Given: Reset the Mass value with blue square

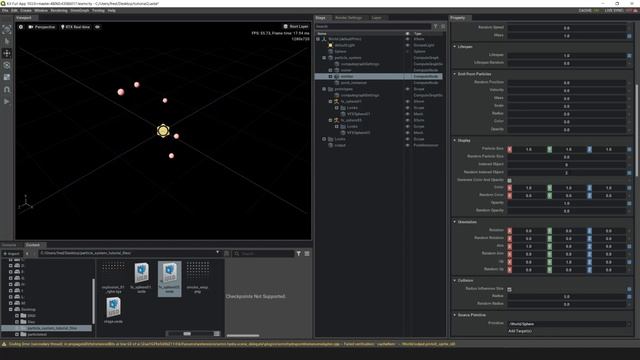Looking at the screenshot, I should pyautogui.click(x=629, y=36).
